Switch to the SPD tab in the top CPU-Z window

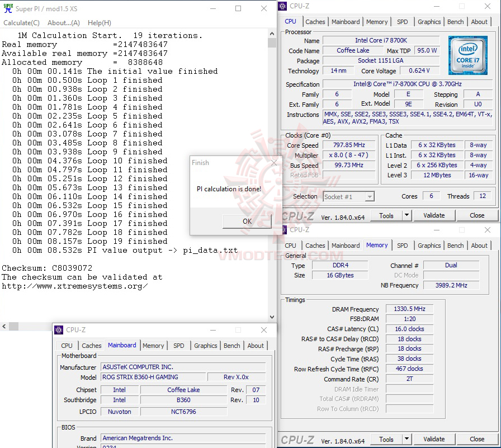point(401,21)
